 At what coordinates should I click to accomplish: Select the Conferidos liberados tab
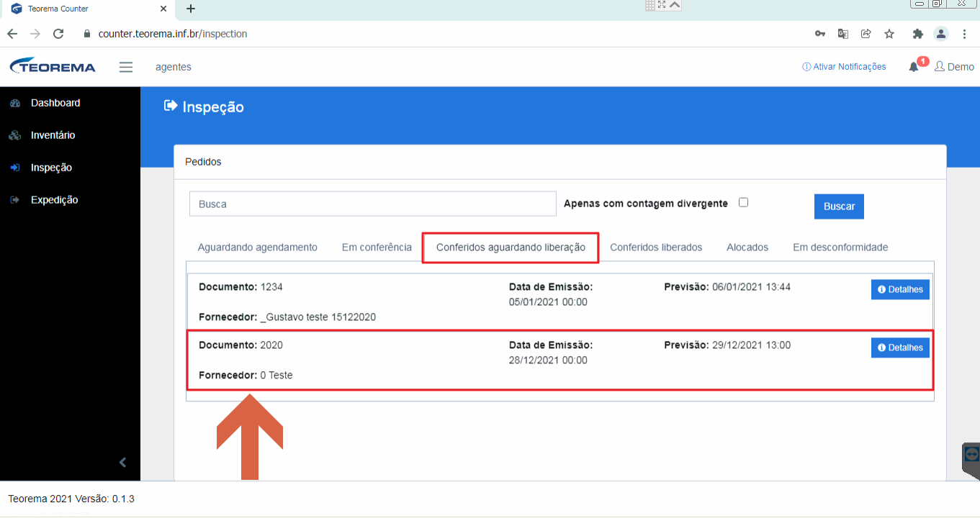pos(656,247)
